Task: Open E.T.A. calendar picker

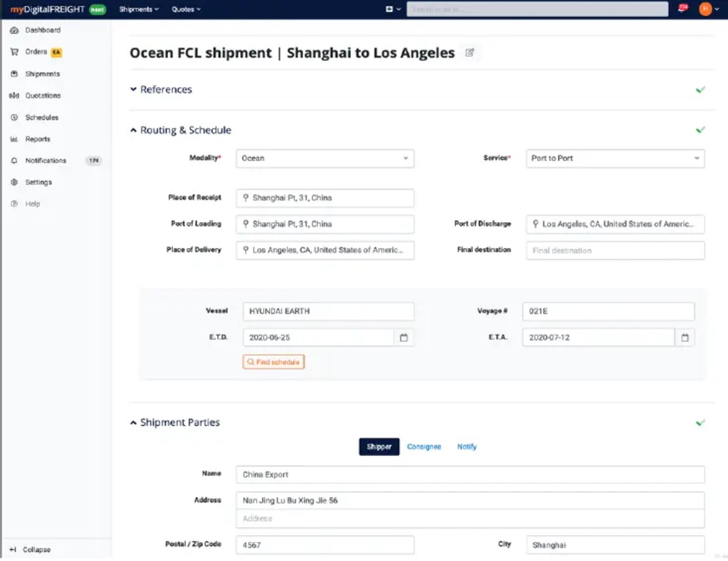Action: pos(685,338)
